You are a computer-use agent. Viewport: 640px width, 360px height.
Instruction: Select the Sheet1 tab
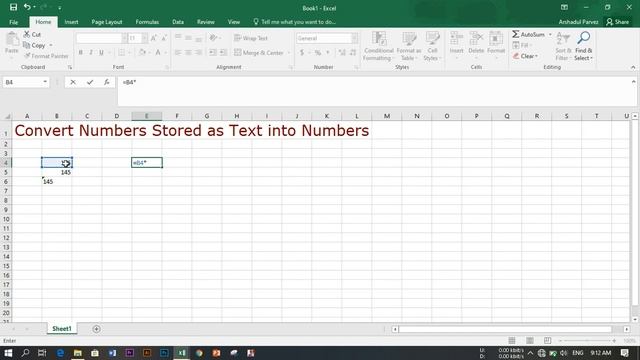point(62,329)
